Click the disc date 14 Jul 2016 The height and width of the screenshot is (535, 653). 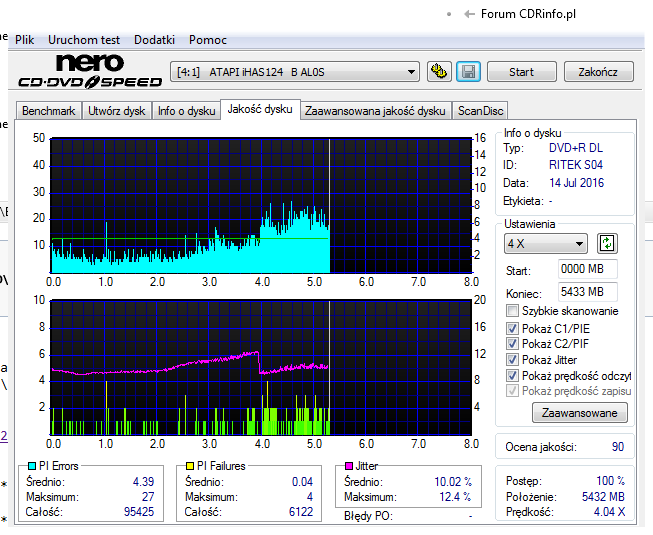click(x=576, y=183)
